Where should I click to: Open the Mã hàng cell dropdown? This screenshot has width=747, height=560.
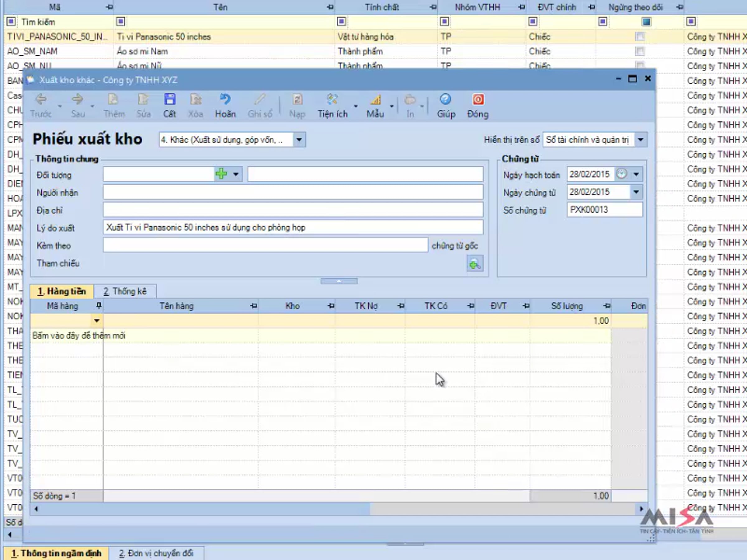tap(96, 321)
